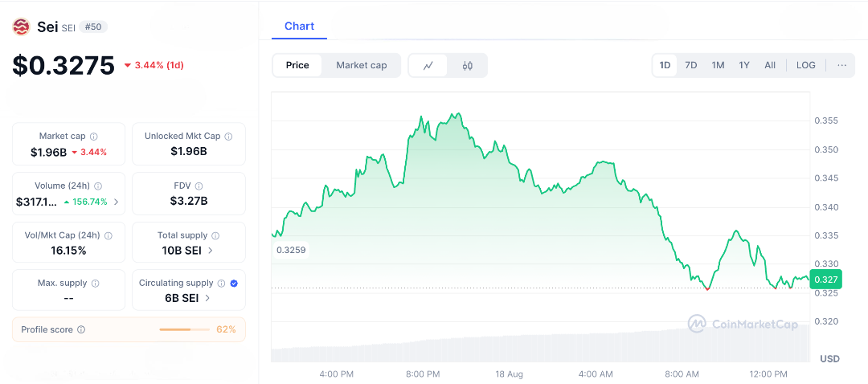Image resolution: width=868 pixels, height=384 pixels.
Task: Select the 1M time range
Action: (718, 65)
